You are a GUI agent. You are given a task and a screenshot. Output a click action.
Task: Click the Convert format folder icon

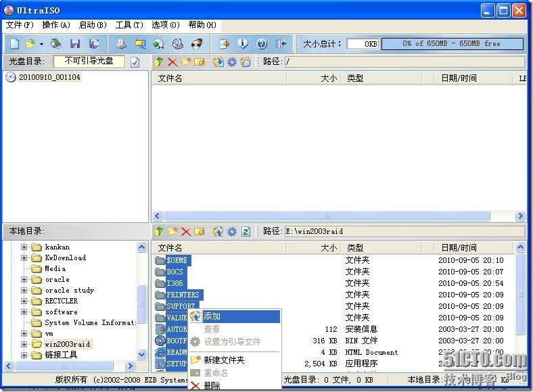[140, 44]
